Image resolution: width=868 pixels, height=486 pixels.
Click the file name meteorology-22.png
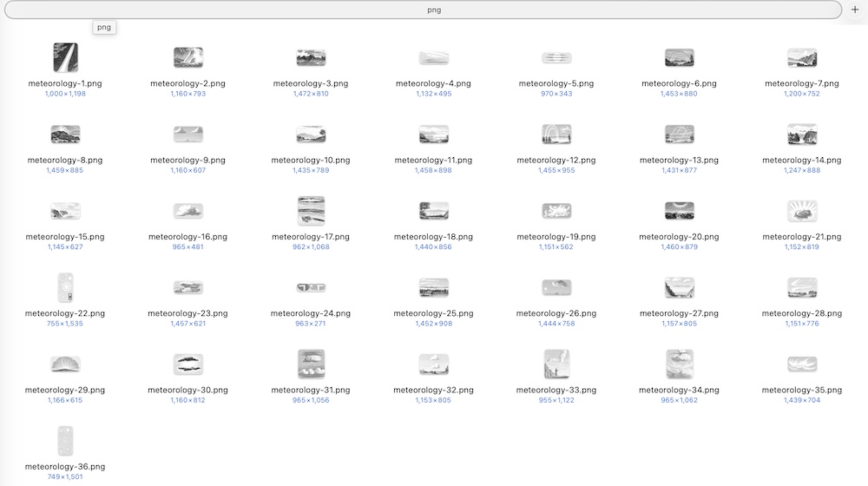(x=65, y=313)
